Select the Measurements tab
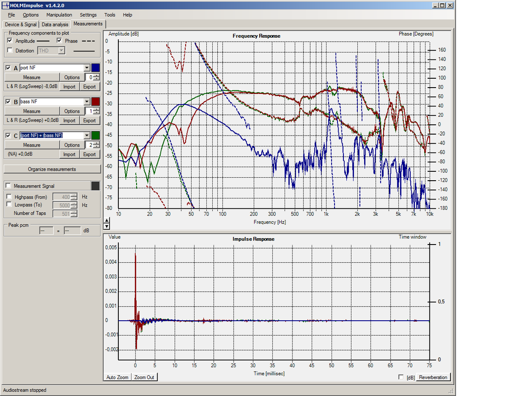 [x=88, y=24]
